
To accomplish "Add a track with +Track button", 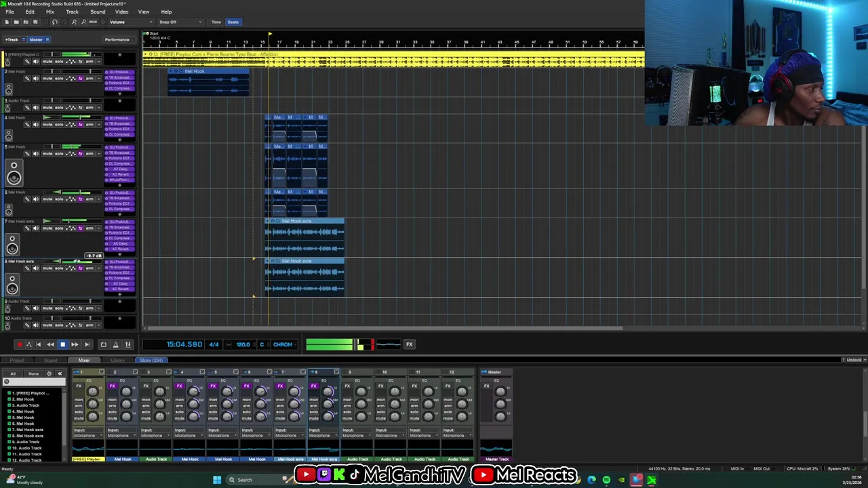I will [12, 40].
